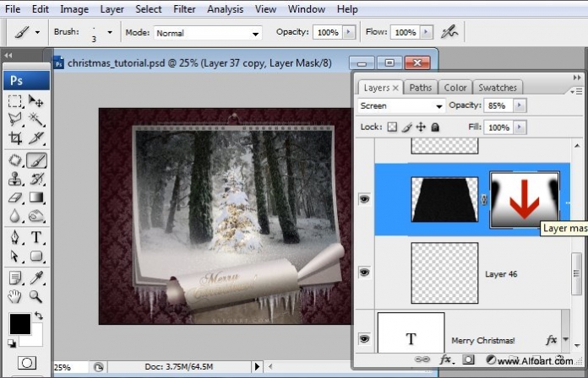Toggle Lock all for the layer

[435, 127]
